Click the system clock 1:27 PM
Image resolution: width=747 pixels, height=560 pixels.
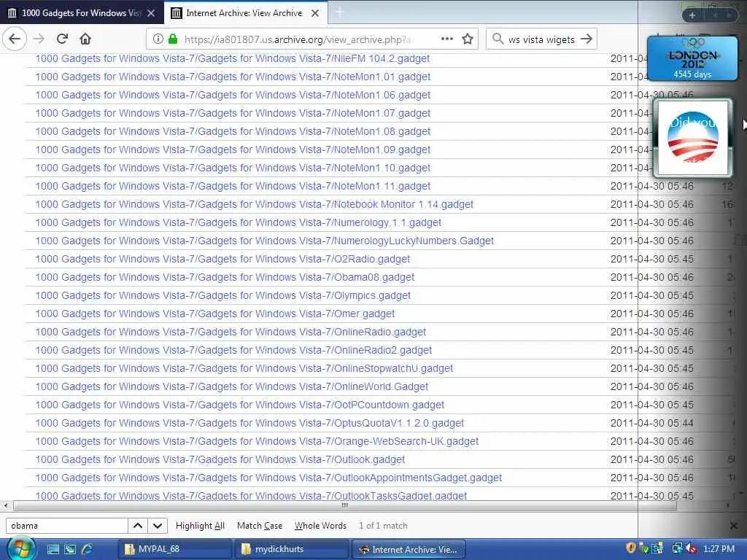click(x=719, y=548)
